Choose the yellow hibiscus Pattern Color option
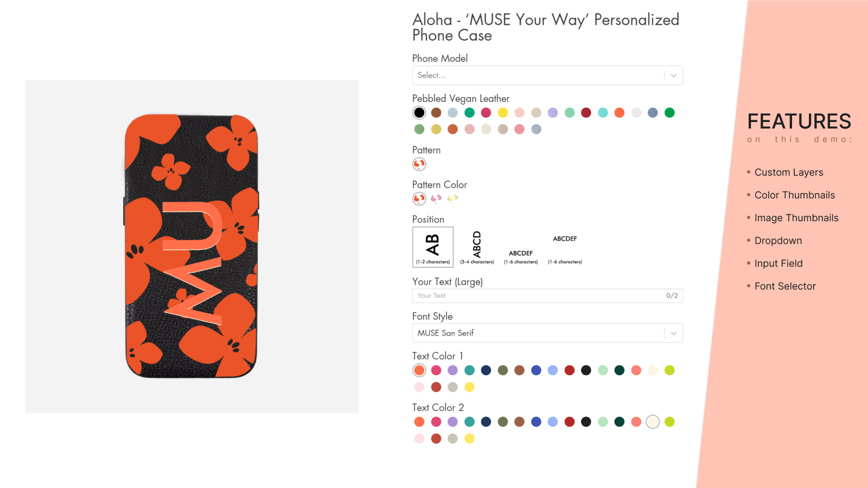Screen dimensions: 868x488 coord(452,198)
